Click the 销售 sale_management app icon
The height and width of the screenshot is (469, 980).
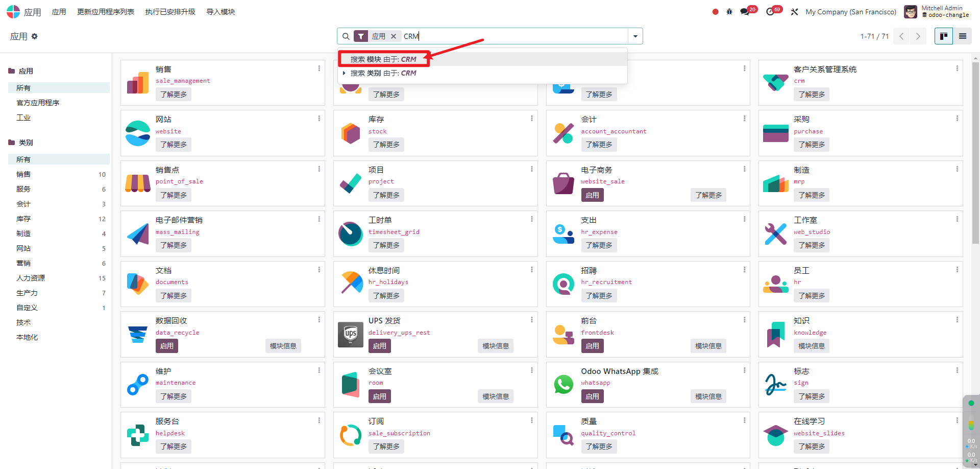138,83
